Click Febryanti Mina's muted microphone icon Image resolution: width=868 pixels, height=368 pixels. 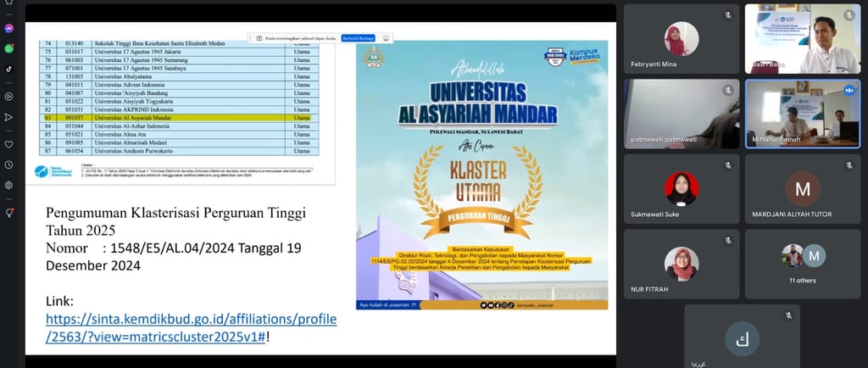728,15
